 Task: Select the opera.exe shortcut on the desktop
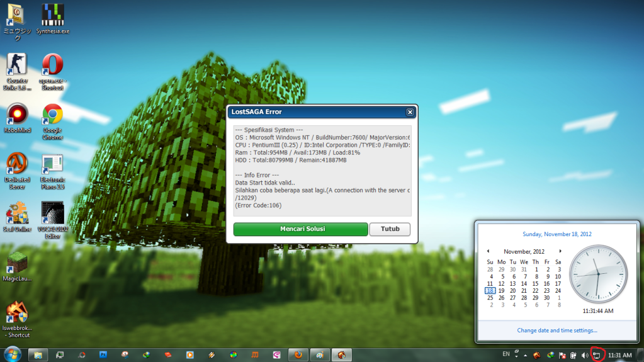[x=53, y=72]
